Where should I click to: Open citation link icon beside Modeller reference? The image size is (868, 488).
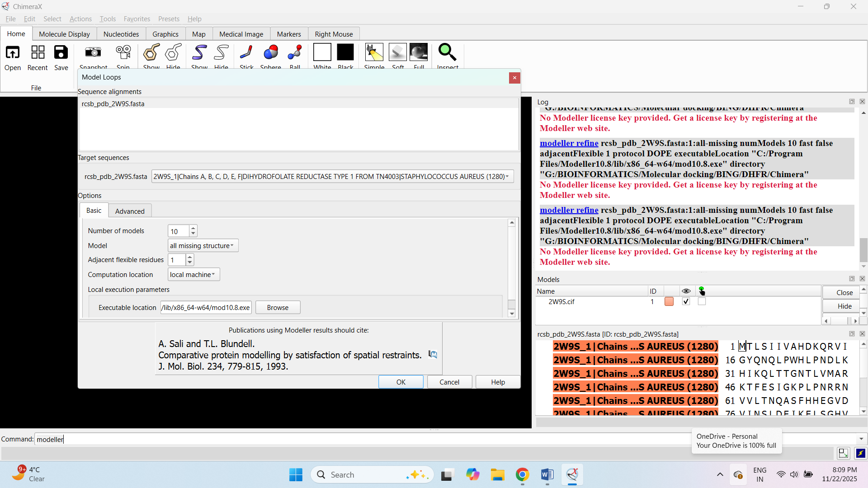[433, 355]
